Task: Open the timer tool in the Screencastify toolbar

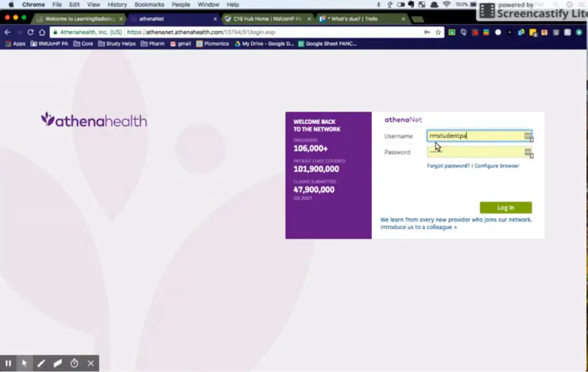Action: pos(74,363)
